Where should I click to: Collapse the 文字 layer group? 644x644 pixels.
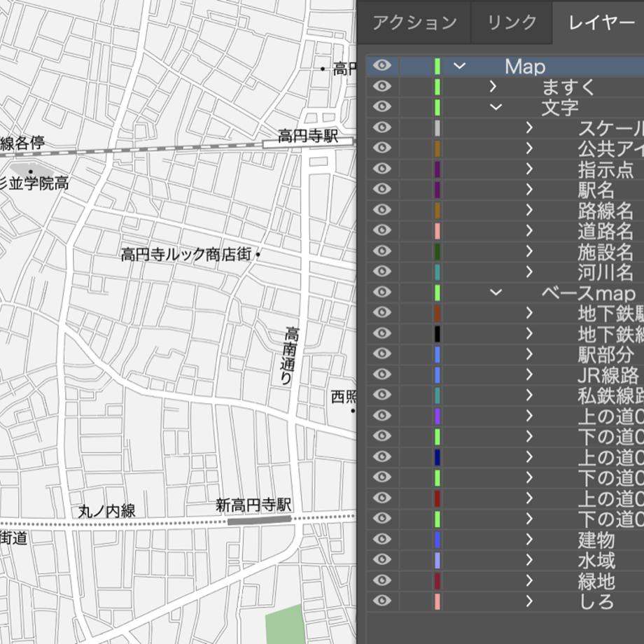(x=496, y=107)
